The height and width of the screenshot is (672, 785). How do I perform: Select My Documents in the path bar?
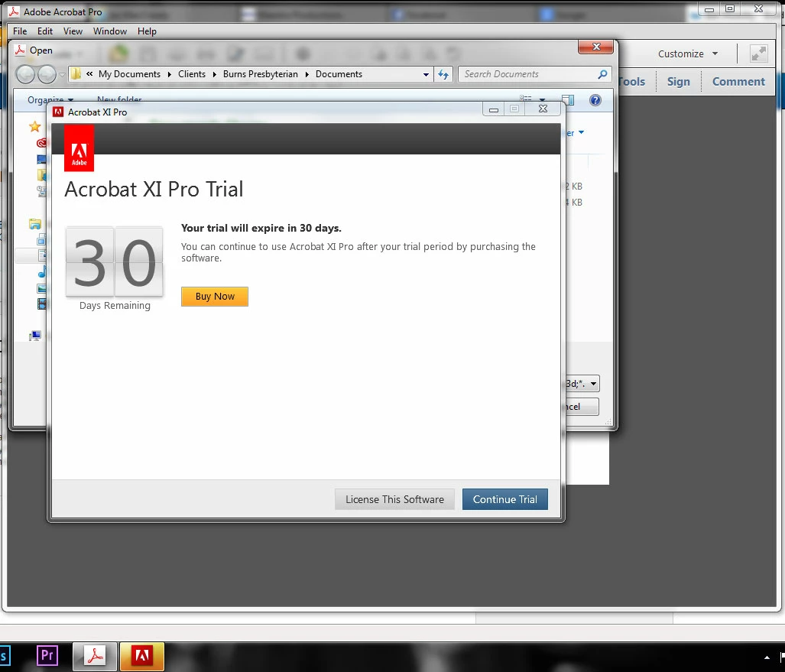(x=129, y=74)
